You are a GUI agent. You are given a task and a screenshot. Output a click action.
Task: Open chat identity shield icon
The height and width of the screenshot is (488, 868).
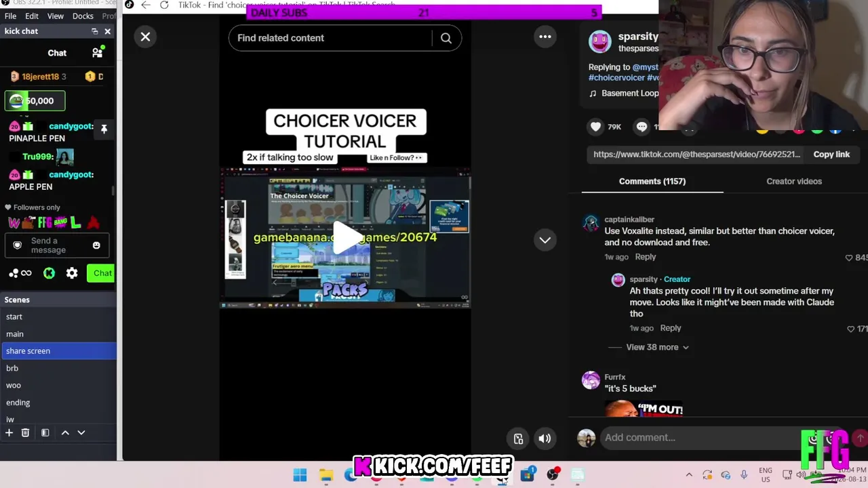pos(18,245)
